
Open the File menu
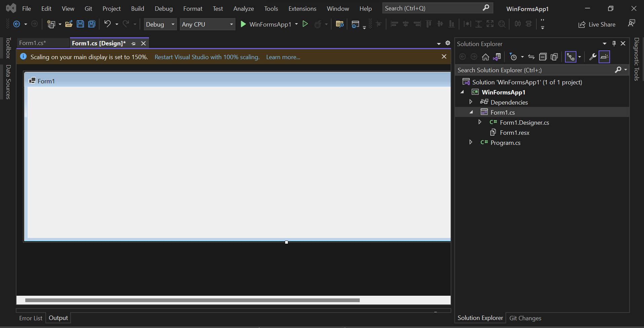coord(27,8)
